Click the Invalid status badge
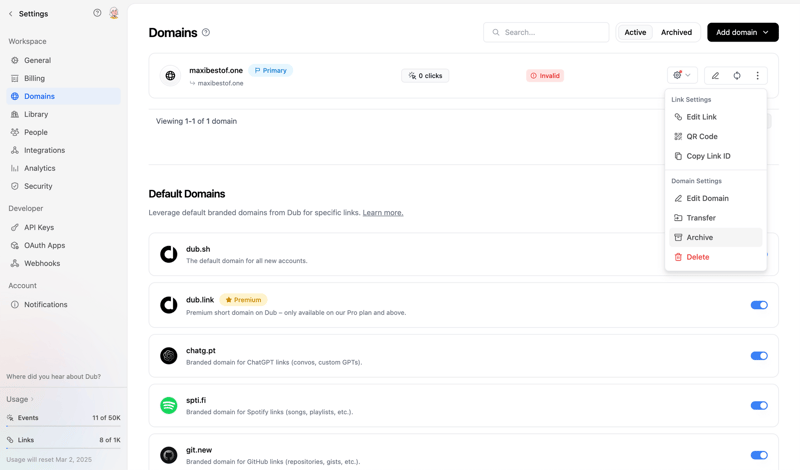The height and width of the screenshot is (470, 800). click(545, 76)
